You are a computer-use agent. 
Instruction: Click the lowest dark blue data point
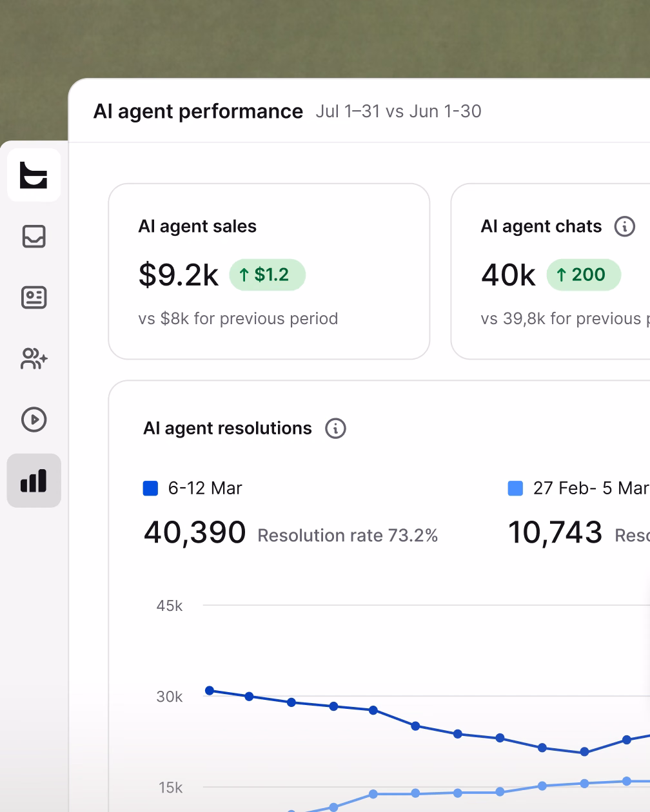(584, 751)
